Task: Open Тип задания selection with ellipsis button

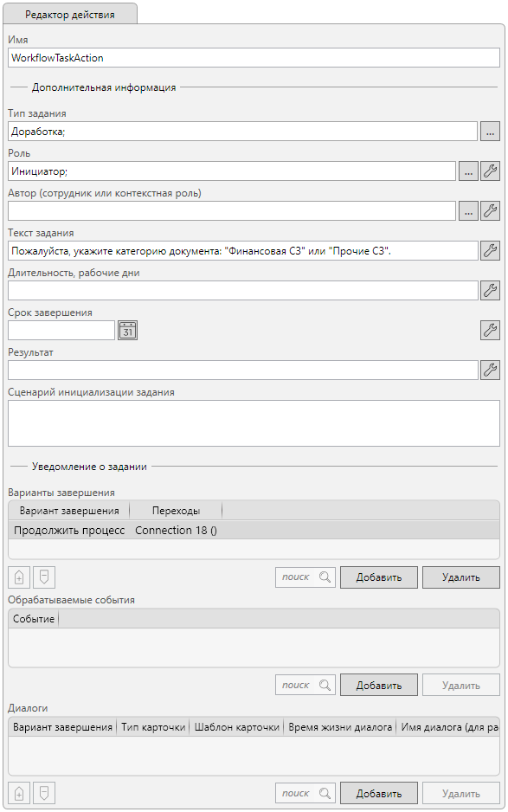Action: [x=490, y=132]
